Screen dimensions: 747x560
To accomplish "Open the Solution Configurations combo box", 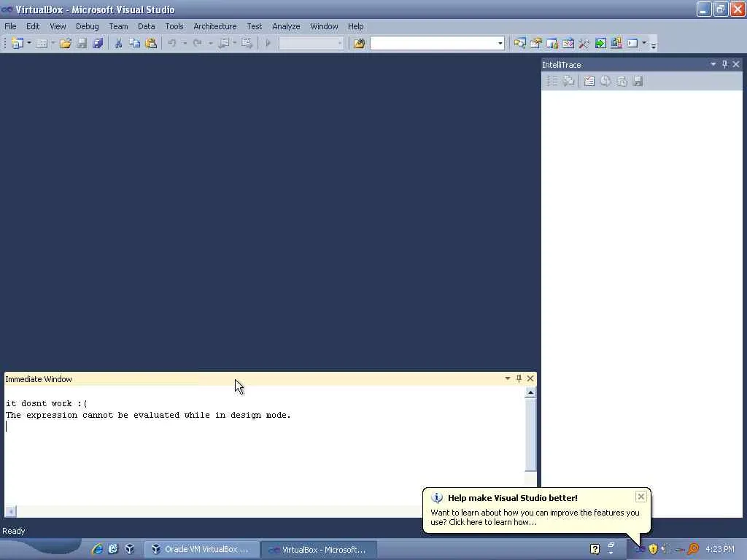I will tap(311, 43).
